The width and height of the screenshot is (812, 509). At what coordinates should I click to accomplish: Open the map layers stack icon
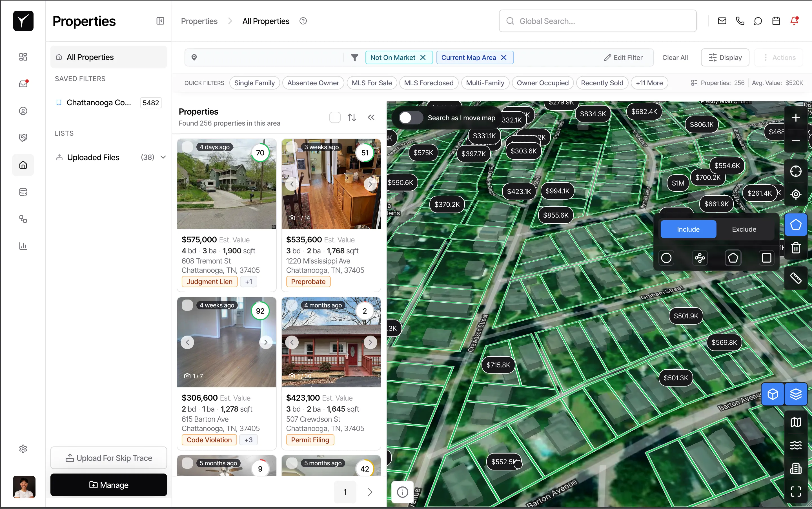pos(795,394)
